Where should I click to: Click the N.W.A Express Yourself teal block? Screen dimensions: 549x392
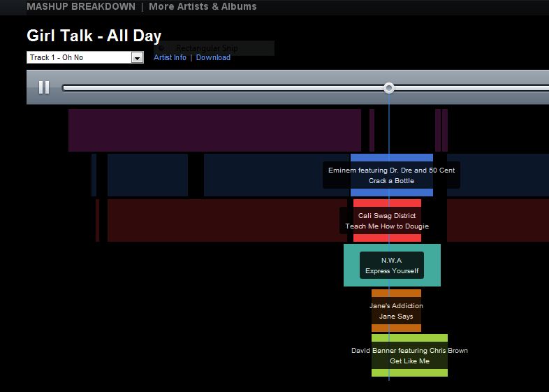point(392,265)
